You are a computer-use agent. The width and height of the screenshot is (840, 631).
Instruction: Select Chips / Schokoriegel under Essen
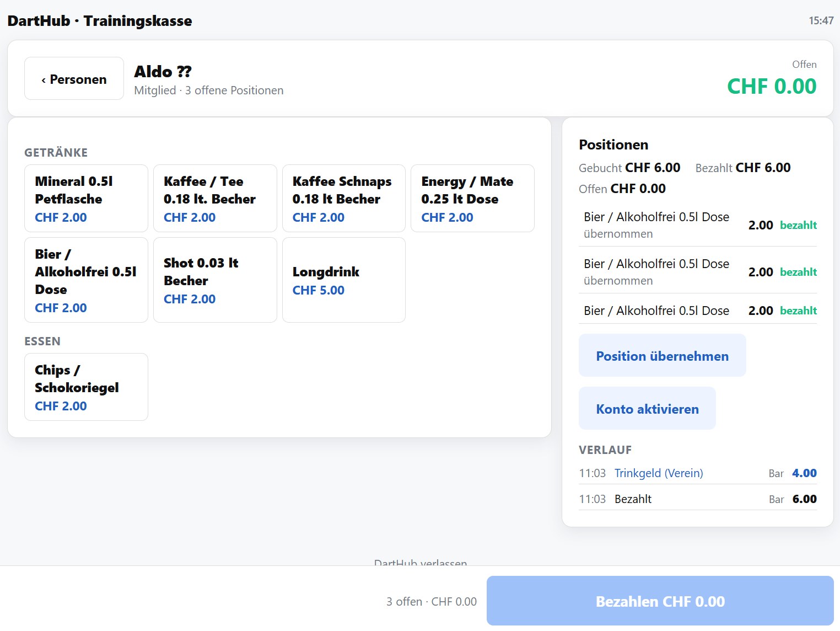click(x=86, y=387)
